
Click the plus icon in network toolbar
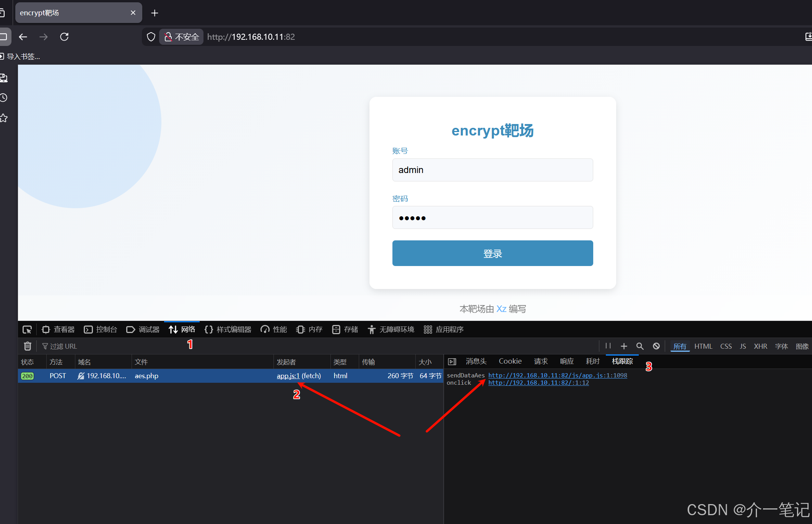[624, 346]
